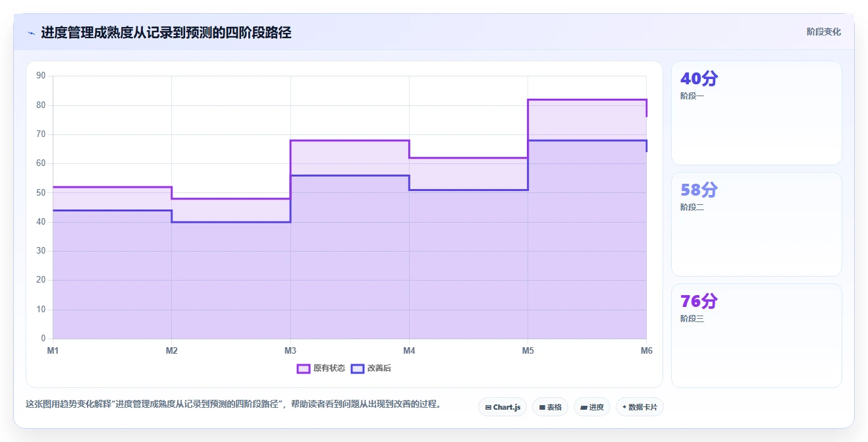Click the chart title 进度管理成熟度从记录到预测的四阶段路径

click(166, 32)
